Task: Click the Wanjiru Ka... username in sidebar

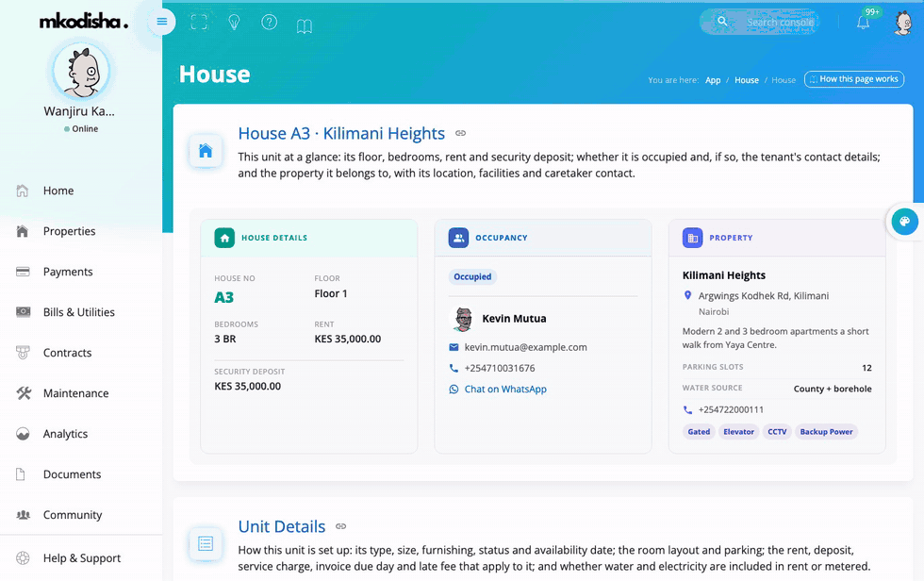Action: pos(79,111)
